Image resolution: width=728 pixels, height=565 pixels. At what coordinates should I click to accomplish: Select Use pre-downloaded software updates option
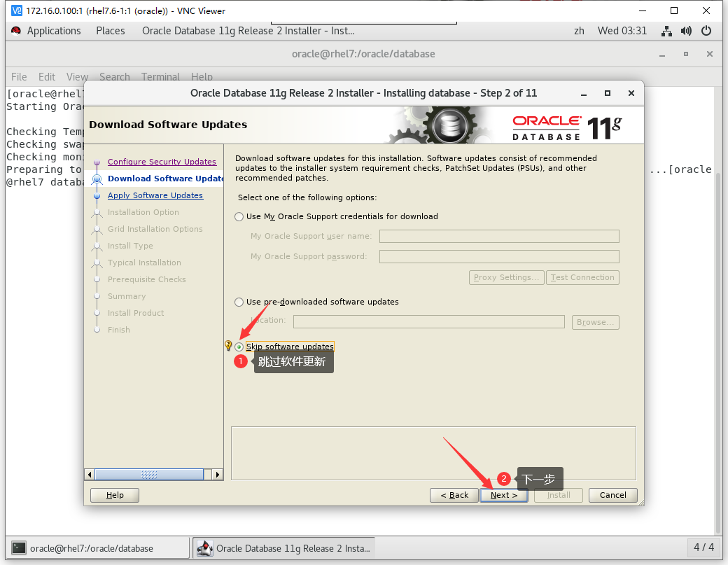tap(239, 302)
